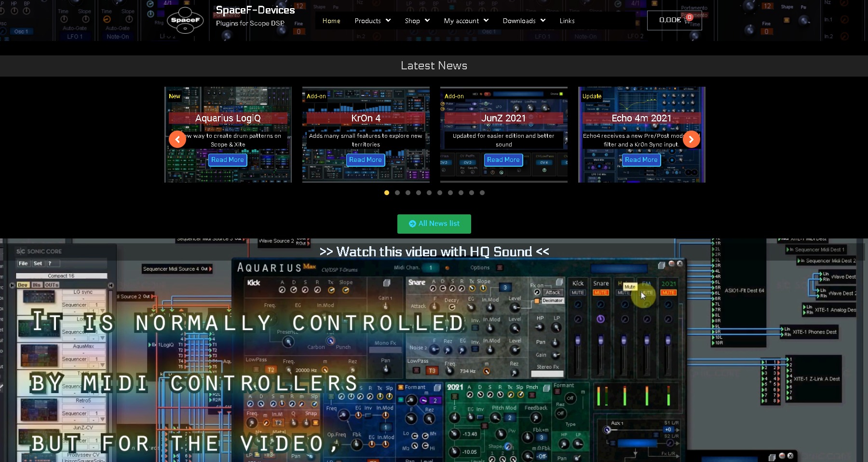Expand the Products menu
The width and height of the screenshot is (868, 462).
pos(372,21)
